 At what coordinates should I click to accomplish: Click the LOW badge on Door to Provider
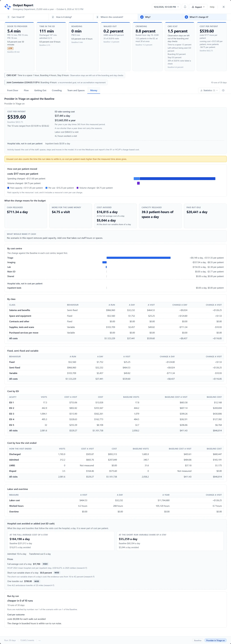coord(10,48)
